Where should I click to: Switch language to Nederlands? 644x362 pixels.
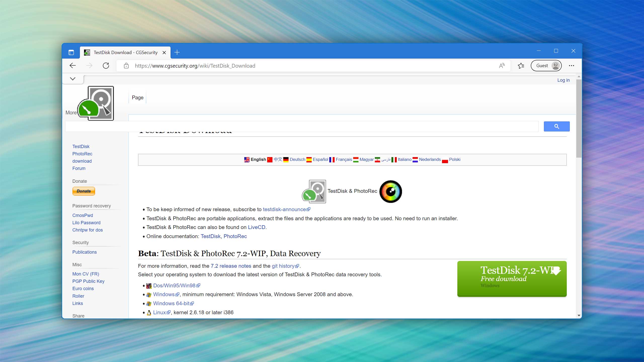pyautogui.click(x=430, y=159)
